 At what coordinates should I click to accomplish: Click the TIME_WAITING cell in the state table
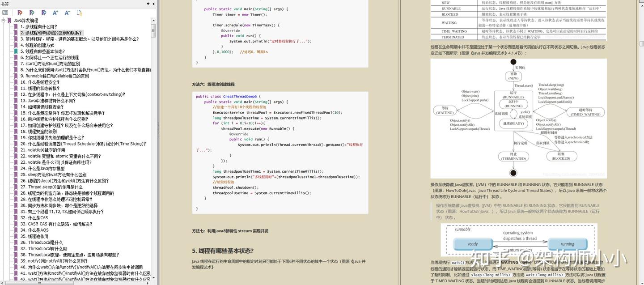(455, 31)
